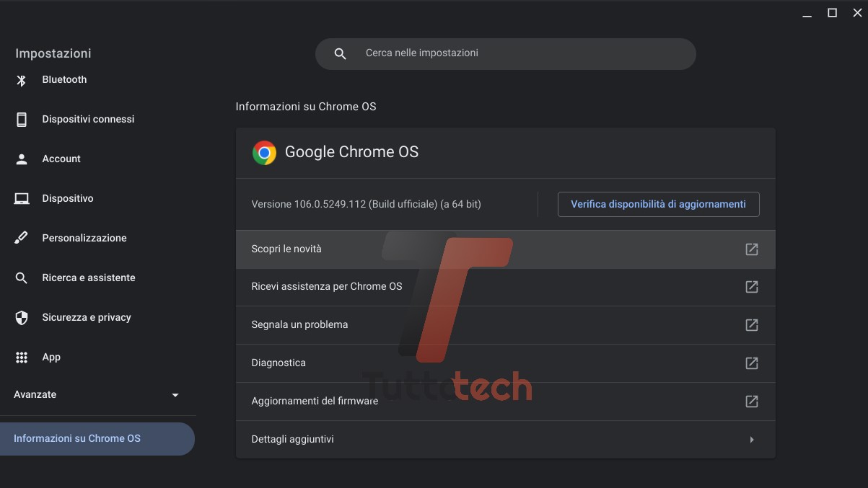Viewport: 868px width, 488px height.
Task: Select Informazioni su Chrome OS menu item
Action: click(x=77, y=438)
